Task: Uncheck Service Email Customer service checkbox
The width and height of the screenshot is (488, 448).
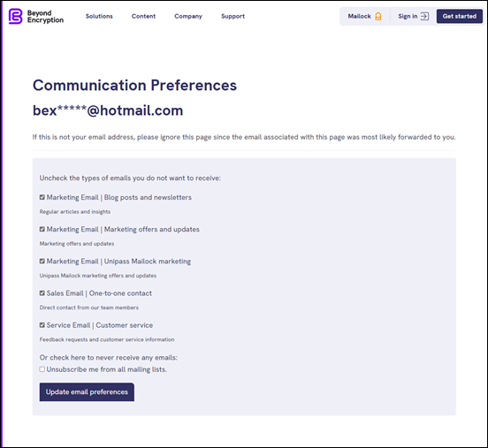Action: point(42,325)
